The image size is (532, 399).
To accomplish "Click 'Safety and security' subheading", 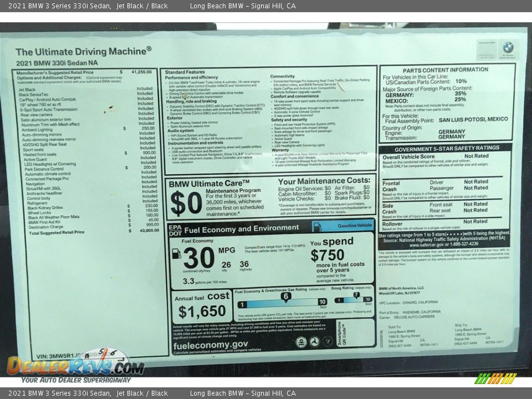I will coord(289,120).
